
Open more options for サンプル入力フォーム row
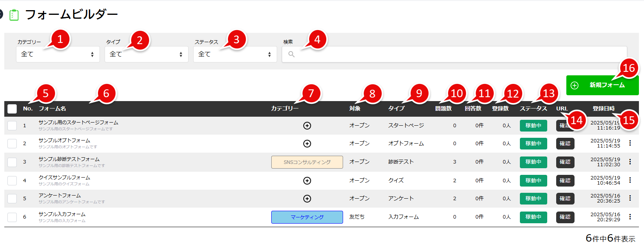[630, 217]
